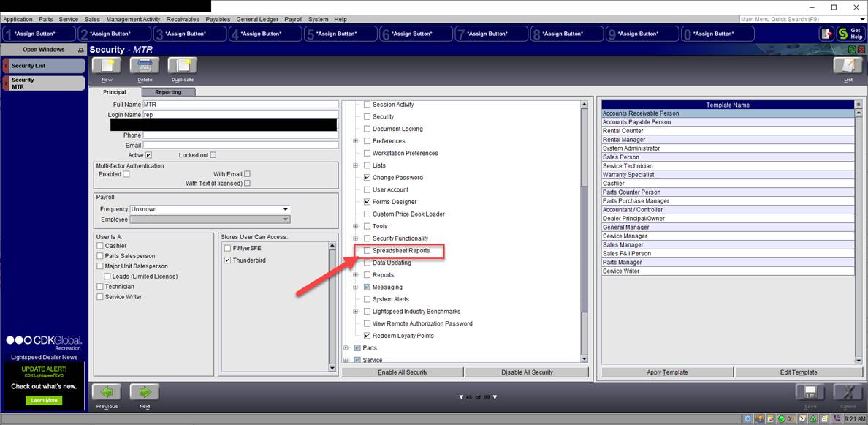Click the Duplicate toolbar icon
The height and width of the screenshot is (425, 868).
[183, 66]
